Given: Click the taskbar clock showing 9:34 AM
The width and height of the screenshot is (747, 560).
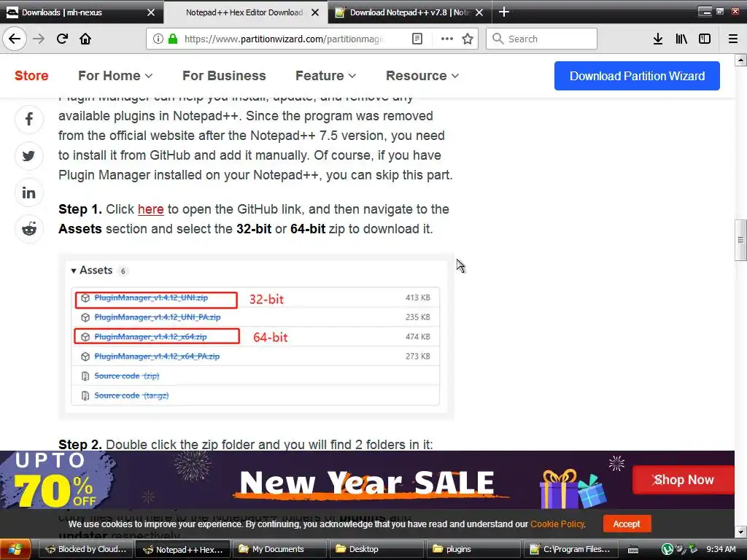Looking at the screenshot, I should pos(721,549).
